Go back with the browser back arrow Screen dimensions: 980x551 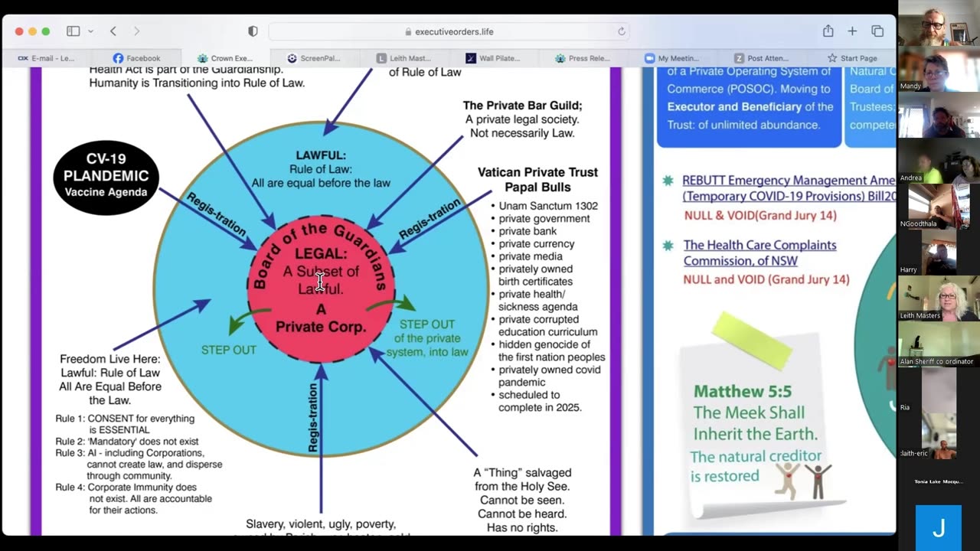(113, 31)
